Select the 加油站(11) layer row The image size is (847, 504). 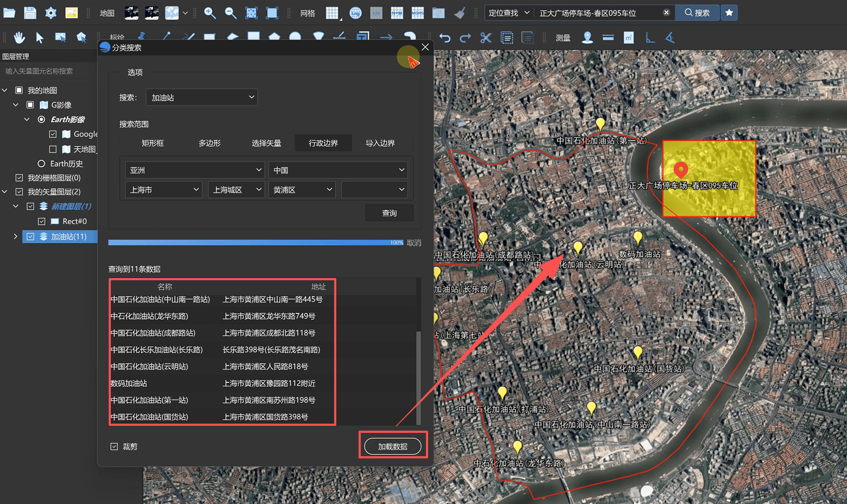(60, 236)
